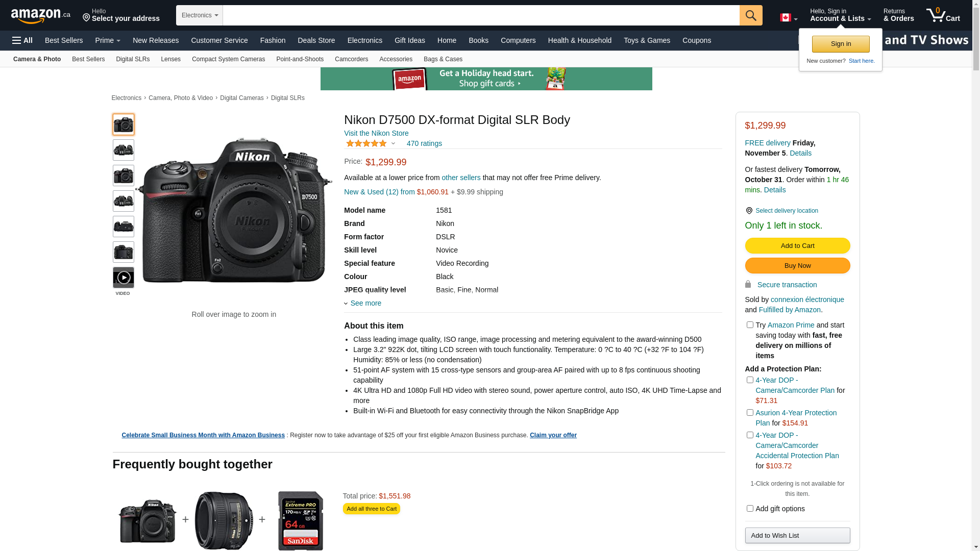Image resolution: width=980 pixels, height=551 pixels.
Task: Open the Deals Store menu item
Action: point(316,40)
